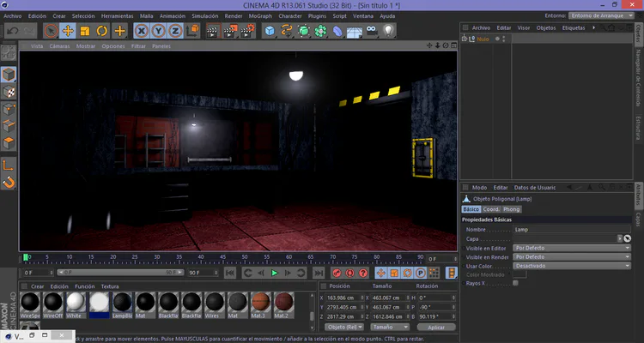The image size is (644, 343).
Task: Click the Aplicar coordinates button
Action: click(x=436, y=328)
